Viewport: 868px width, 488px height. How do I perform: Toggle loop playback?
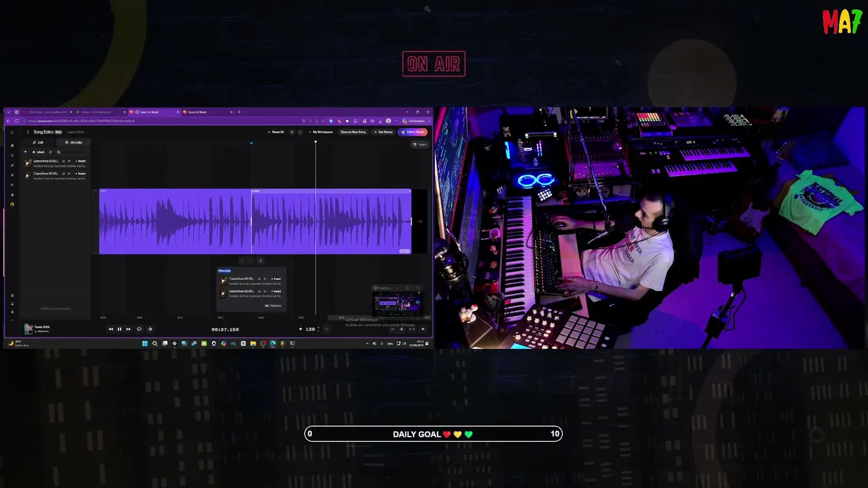coord(139,329)
